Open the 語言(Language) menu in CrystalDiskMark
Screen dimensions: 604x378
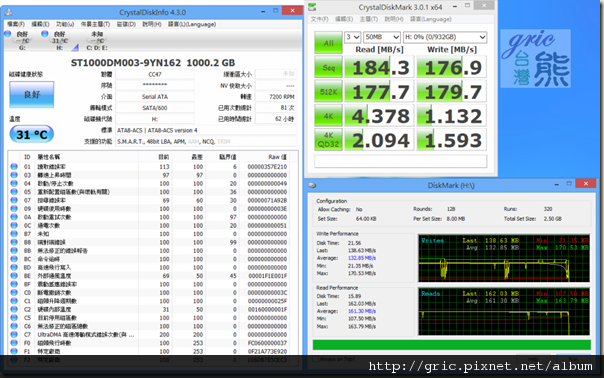tap(431, 19)
